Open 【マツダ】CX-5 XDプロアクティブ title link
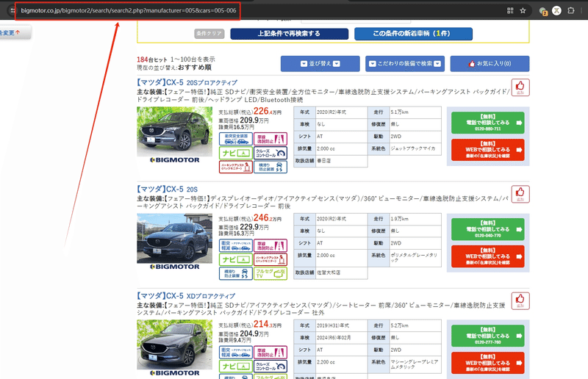Screen dimensions: 588x379 [x=186, y=296]
